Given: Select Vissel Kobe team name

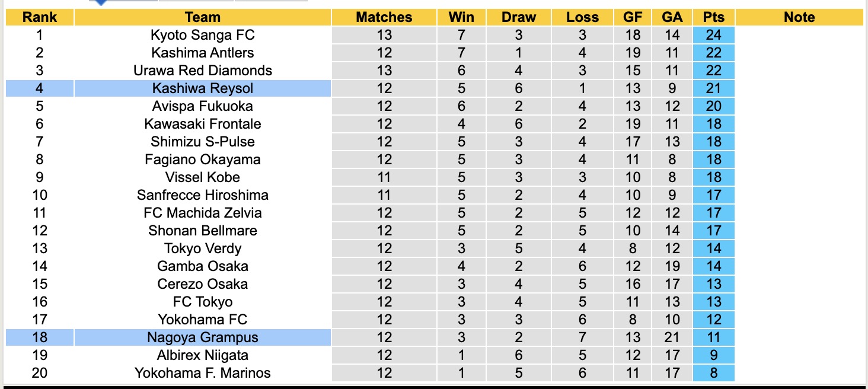Looking at the screenshot, I should tap(202, 177).
